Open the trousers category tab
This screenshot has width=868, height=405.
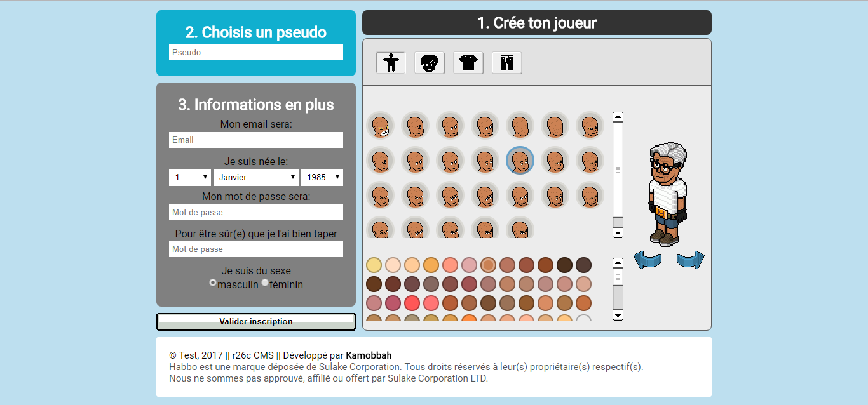507,63
